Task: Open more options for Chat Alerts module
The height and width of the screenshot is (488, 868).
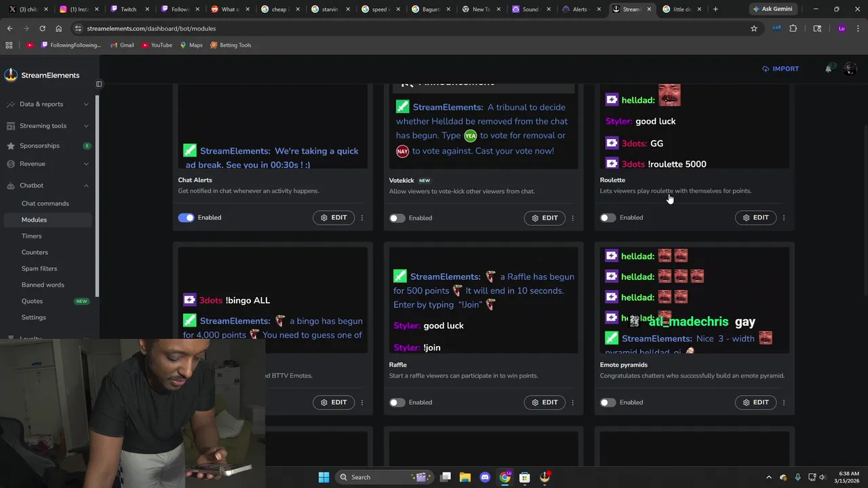Action: (x=362, y=218)
